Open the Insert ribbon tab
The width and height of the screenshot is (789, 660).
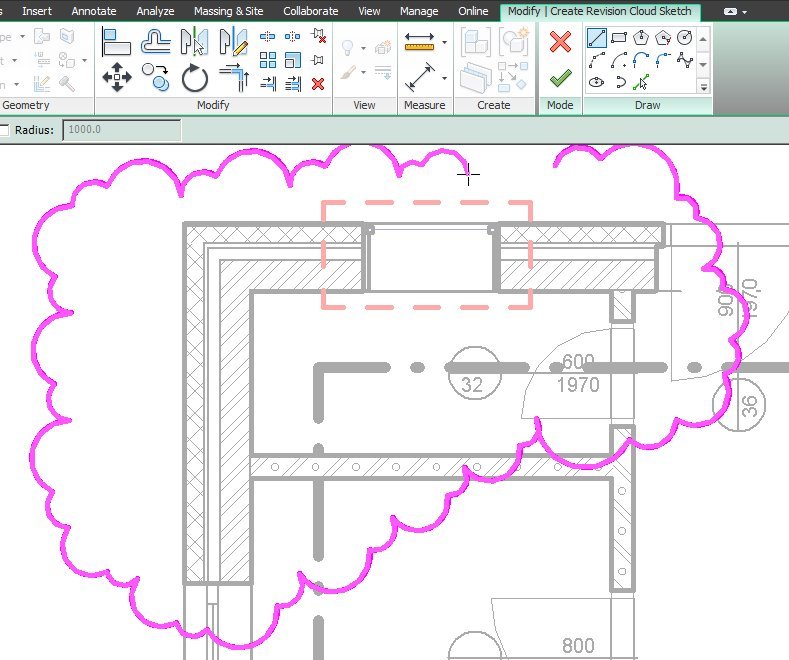tap(37, 11)
